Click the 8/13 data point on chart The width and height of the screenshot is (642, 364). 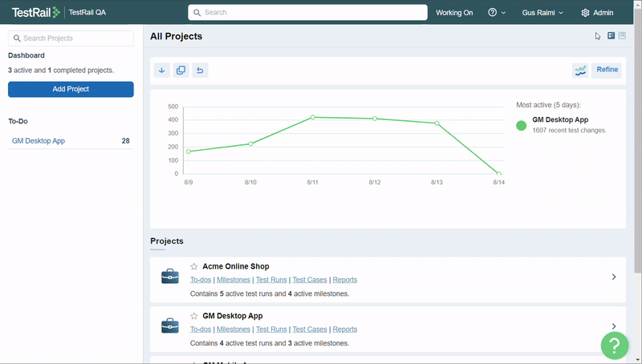(437, 123)
